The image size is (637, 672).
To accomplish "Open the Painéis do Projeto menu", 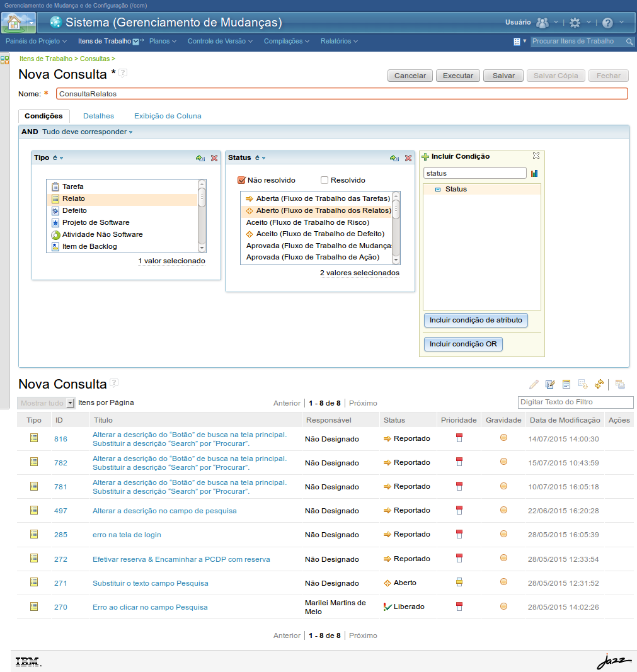I will tap(36, 41).
